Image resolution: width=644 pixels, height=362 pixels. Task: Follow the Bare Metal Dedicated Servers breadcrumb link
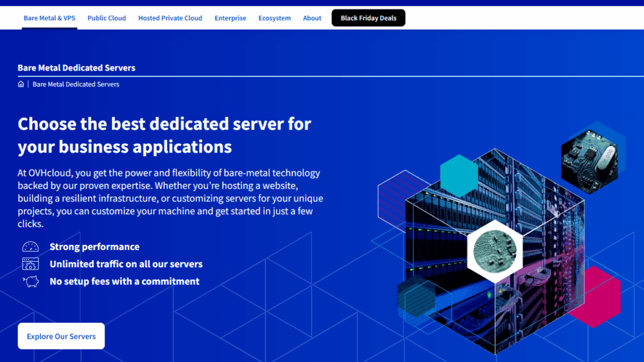(75, 84)
